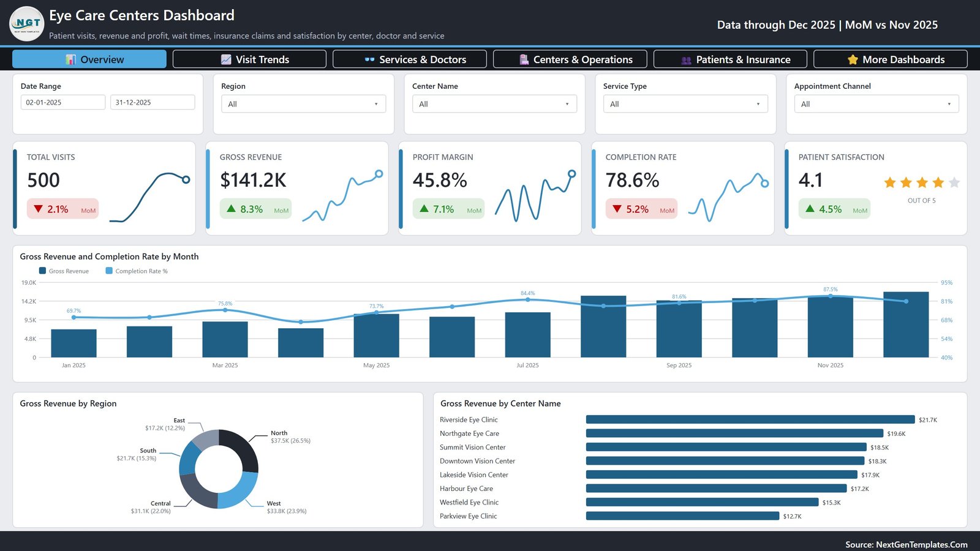Click the green up triangle on Profit Margin card
This screenshot has width=980, height=551.
pos(424,209)
